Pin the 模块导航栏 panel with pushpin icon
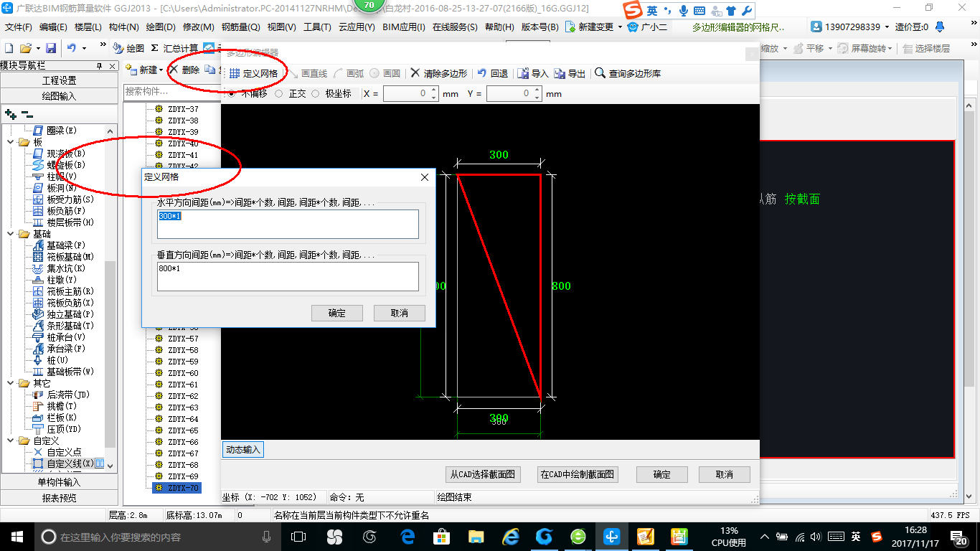The width and height of the screenshot is (980, 551). [100, 66]
